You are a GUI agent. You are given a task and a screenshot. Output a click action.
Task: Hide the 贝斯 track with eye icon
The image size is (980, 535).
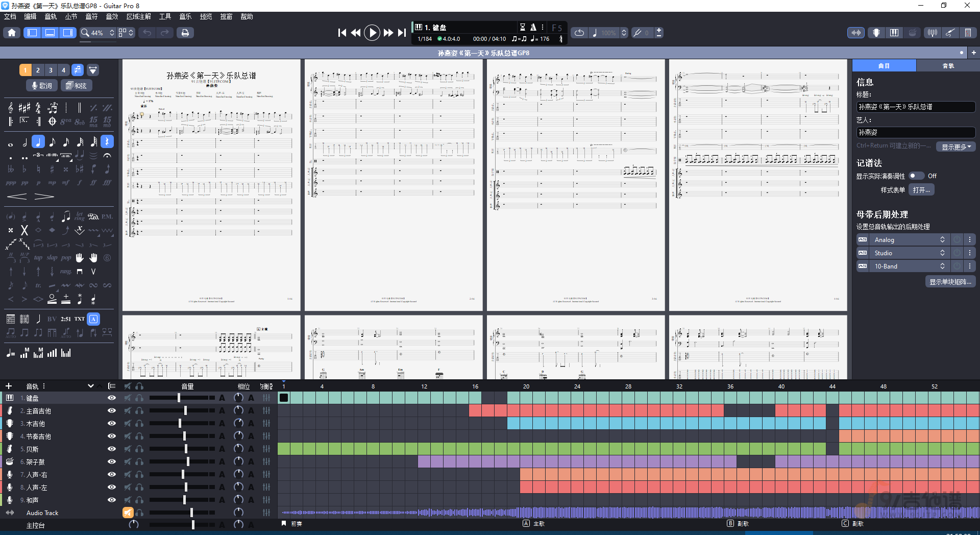(111, 449)
